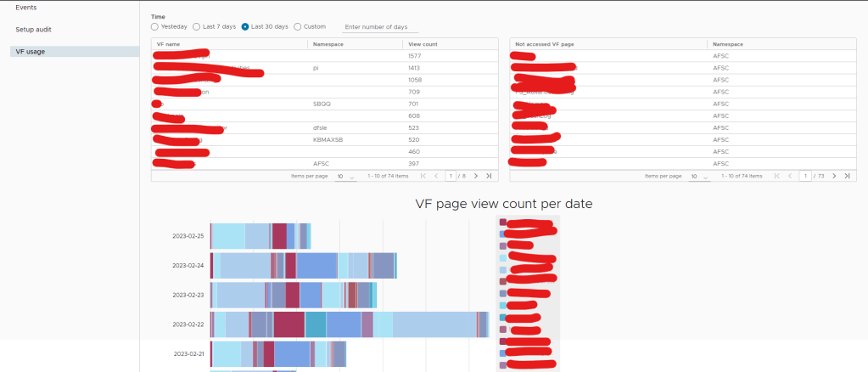Click the namespace cell dfsle
Viewport: 868px width, 372px height.
[319, 127]
